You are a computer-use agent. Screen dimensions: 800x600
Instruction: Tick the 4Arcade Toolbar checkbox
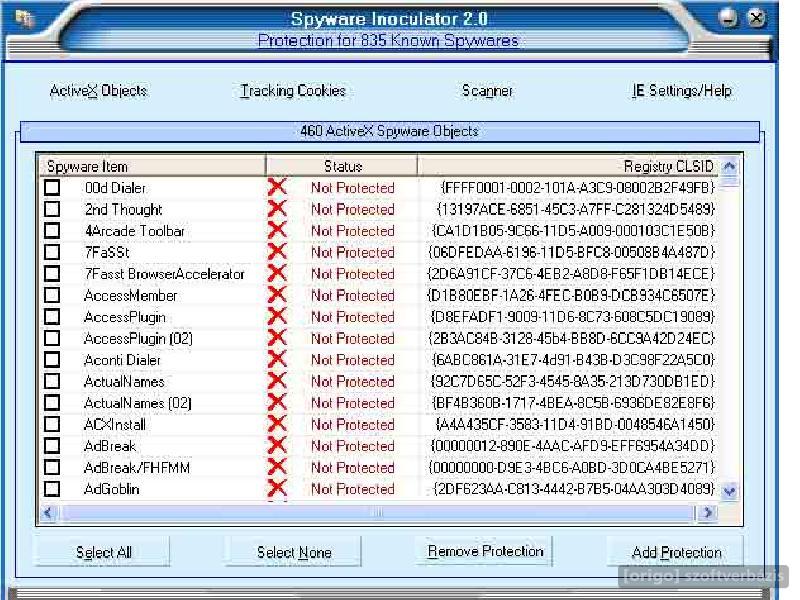[52, 231]
